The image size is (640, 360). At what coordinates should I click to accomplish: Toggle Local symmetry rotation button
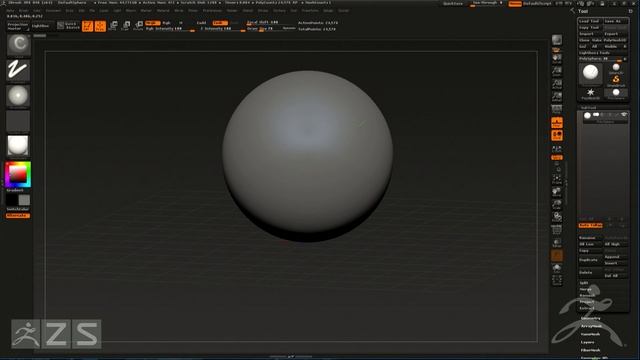pyautogui.click(x=557, y=135)
